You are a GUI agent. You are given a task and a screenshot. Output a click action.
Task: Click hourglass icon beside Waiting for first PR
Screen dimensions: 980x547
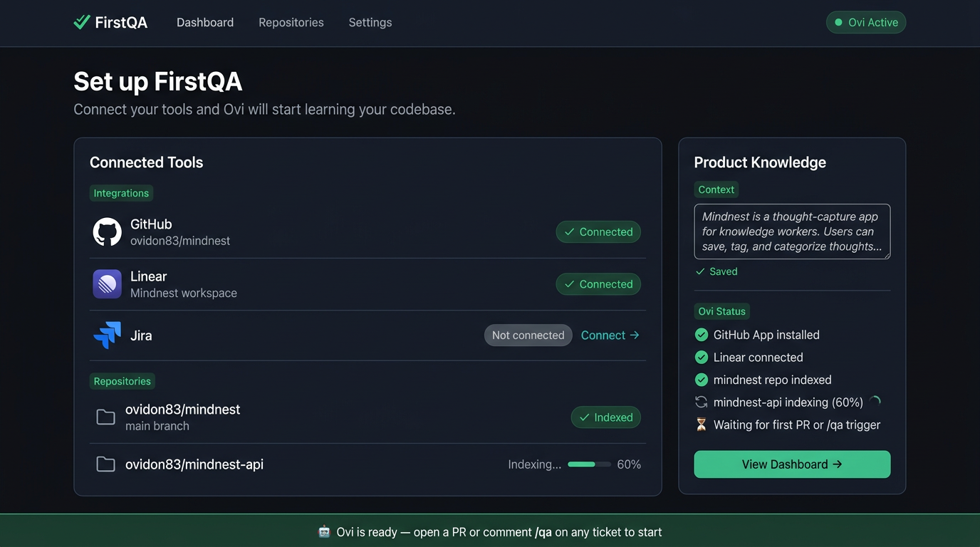coord(702,424)
